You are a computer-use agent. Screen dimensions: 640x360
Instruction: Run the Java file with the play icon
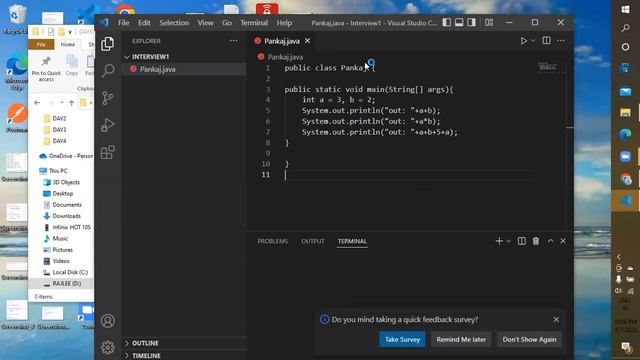click(x=523, y=41)
